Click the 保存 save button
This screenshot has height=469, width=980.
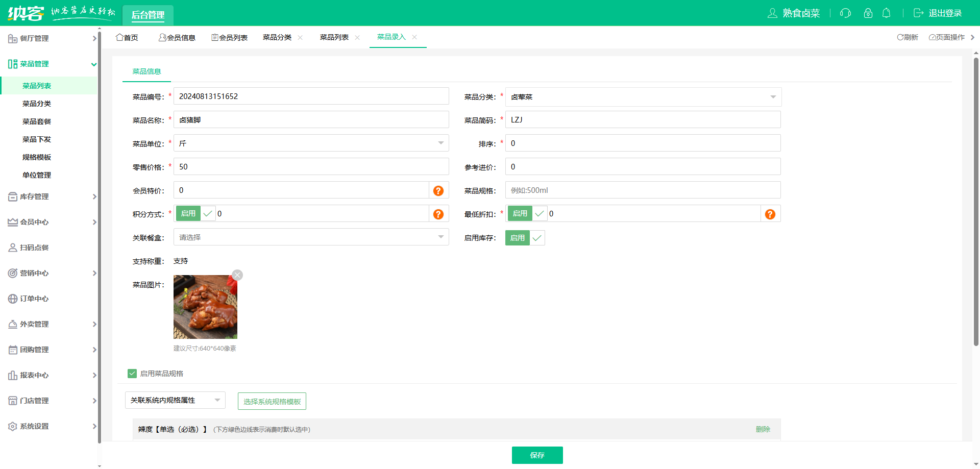point(537,455)
